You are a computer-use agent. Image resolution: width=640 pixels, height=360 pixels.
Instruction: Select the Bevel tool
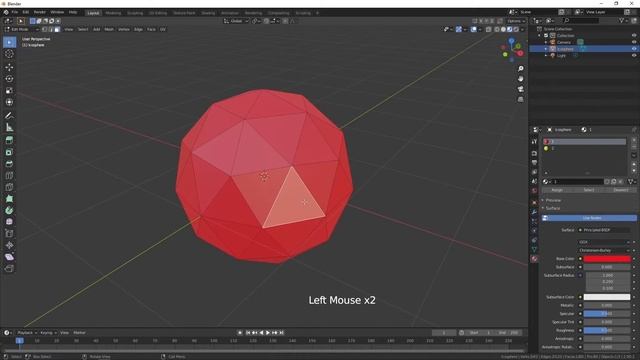9,164
